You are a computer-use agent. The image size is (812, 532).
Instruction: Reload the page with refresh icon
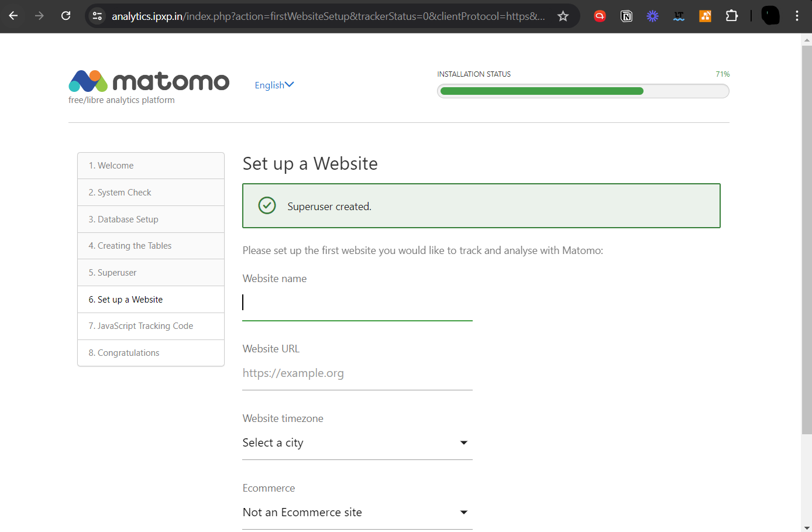[66, 16]
